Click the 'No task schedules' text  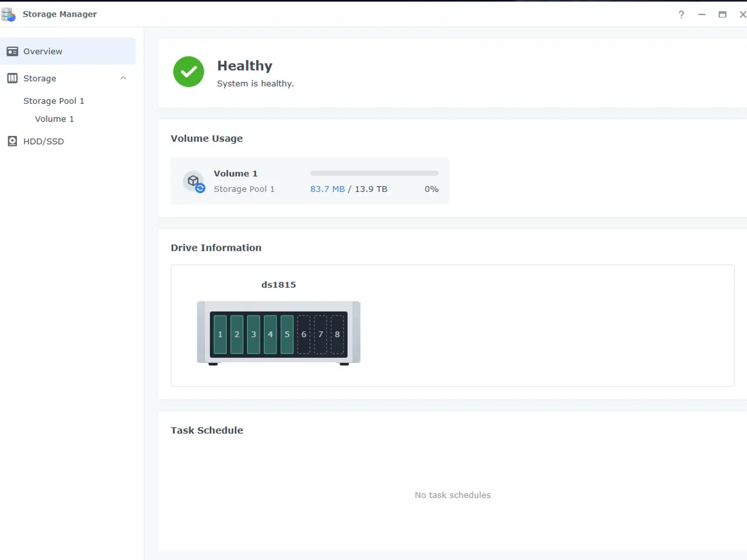tap(453, 495)
